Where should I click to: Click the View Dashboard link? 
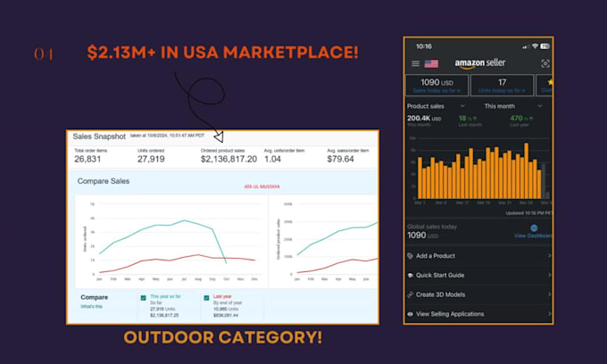533,236
